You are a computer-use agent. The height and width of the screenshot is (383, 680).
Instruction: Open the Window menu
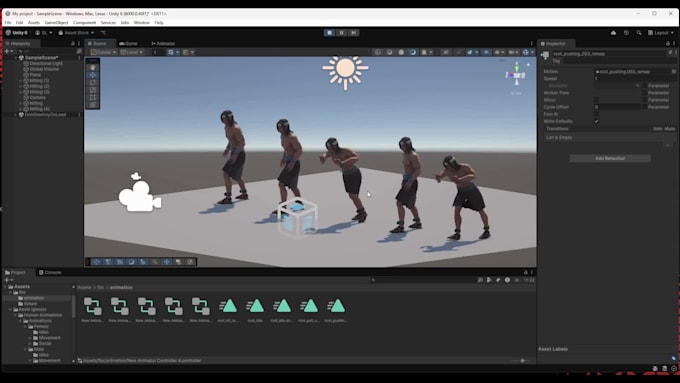click(x=141, y=23)
